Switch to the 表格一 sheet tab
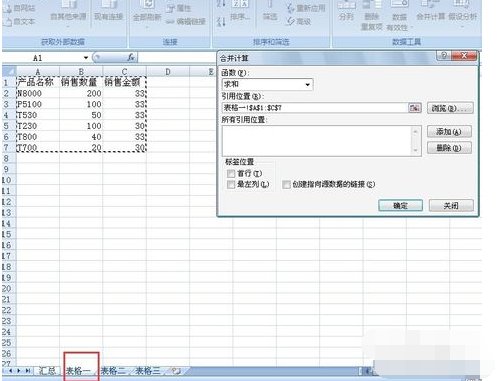 79,371
